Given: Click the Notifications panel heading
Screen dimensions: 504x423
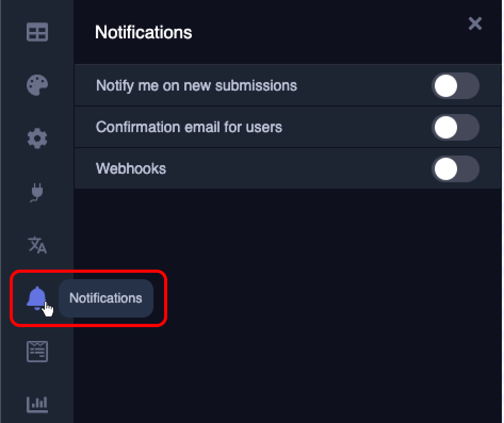Looking at the screenshot, I should [143, 32].
